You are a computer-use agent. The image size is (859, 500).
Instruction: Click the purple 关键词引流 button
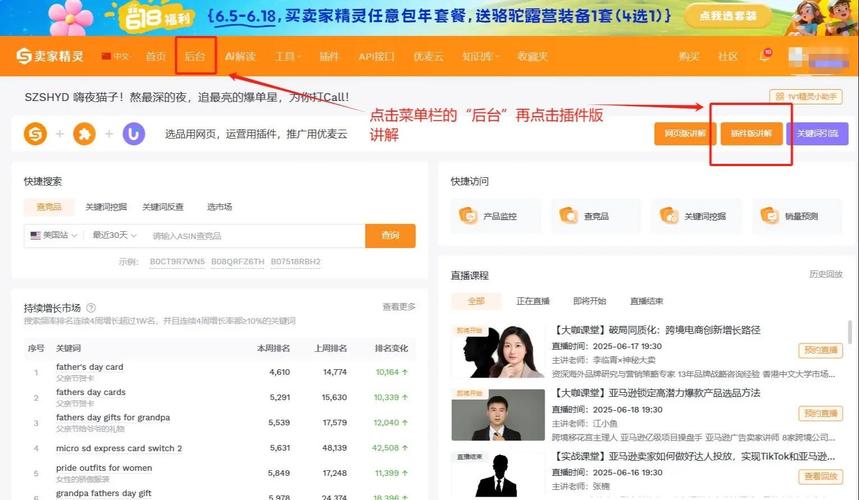[x=817, y=134]
